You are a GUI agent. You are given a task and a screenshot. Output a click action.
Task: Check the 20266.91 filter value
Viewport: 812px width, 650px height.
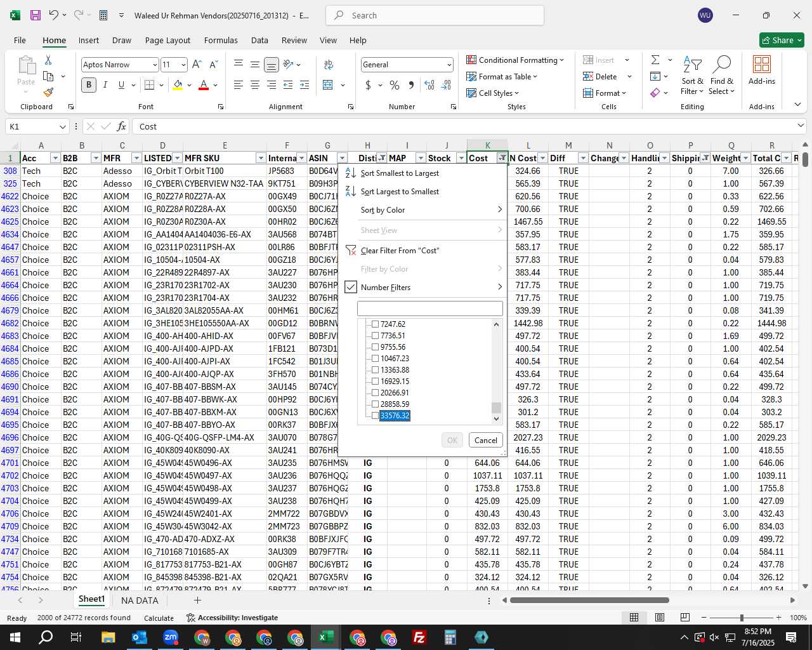[375, 393]
